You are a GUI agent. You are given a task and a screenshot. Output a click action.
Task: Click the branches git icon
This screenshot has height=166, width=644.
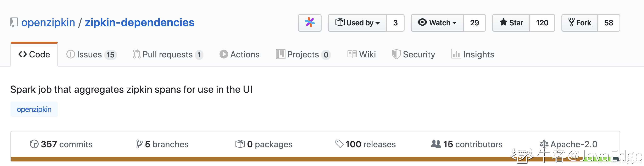pyautogui.click(x=139, y=144)
